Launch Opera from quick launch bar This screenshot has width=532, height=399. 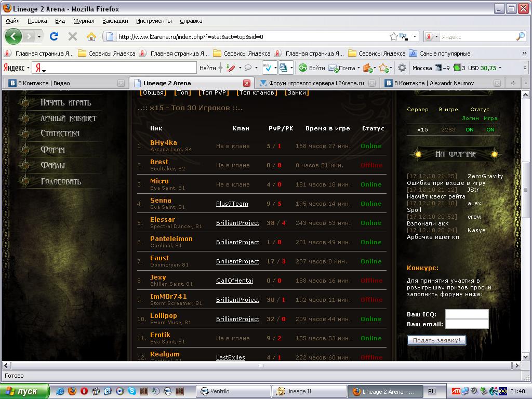point(84,391)
